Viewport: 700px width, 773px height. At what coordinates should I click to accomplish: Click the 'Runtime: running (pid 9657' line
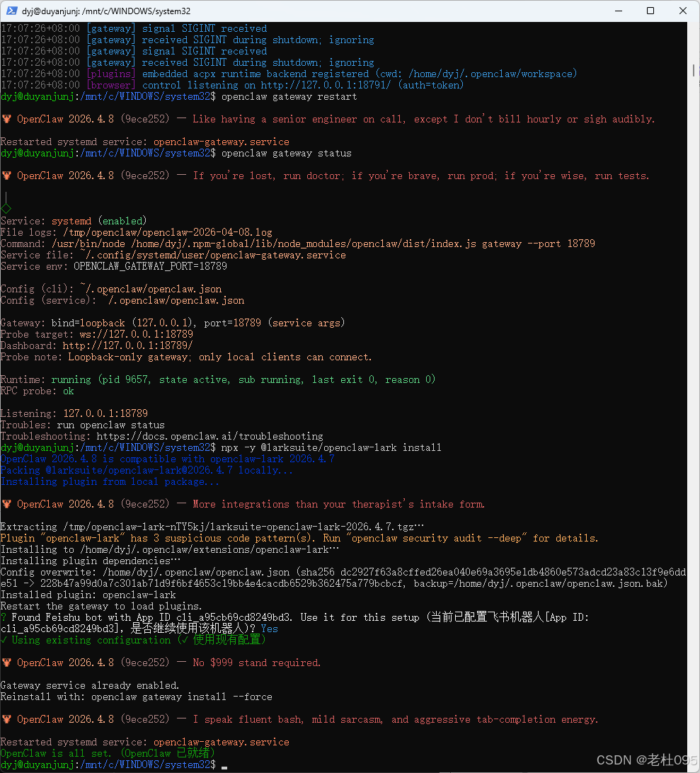click(218, 379)
